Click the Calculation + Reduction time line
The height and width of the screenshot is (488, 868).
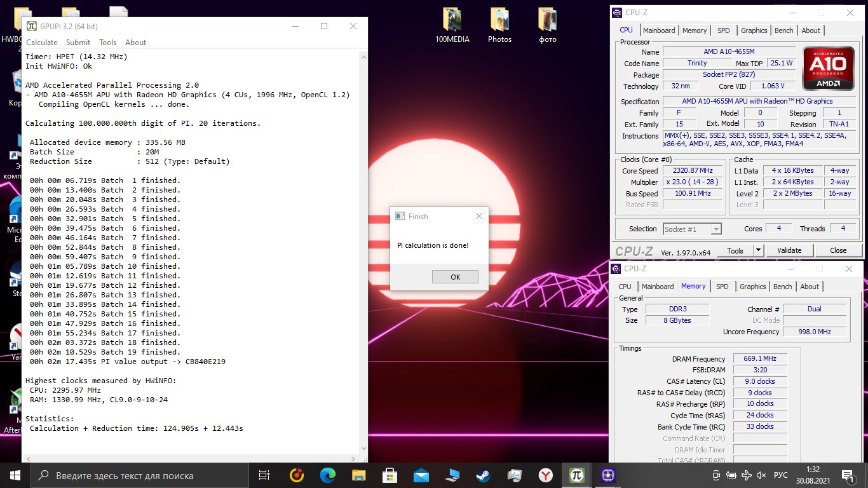pyautogui.click(x=136, y=428)
